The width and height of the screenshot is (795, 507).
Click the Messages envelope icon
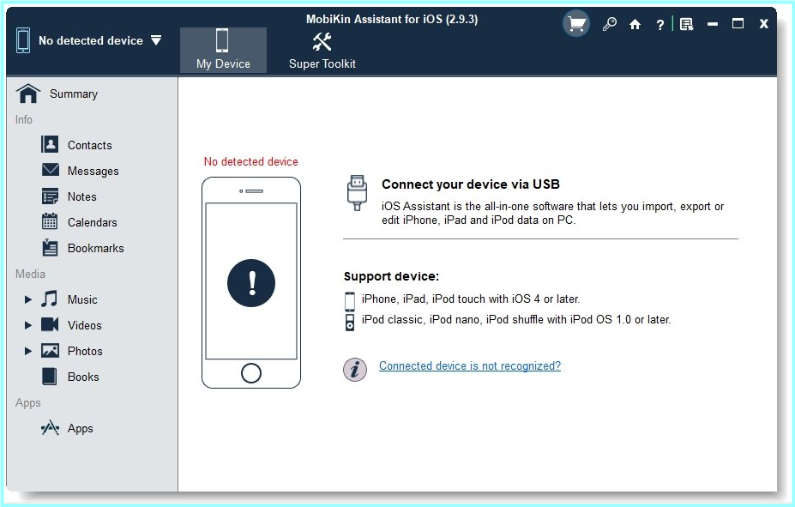point(50,170)
